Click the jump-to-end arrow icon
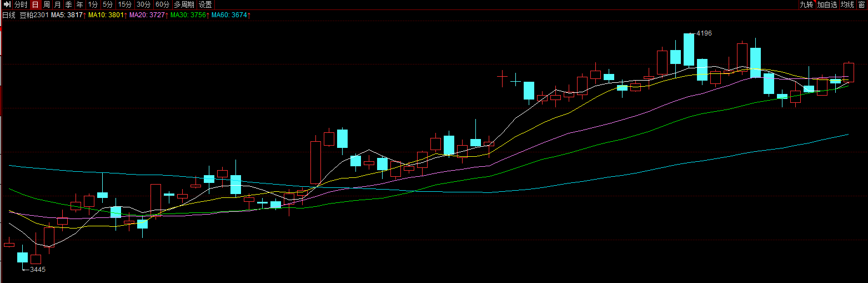The width and height of the screenshot is (868, 283). (7, 4)
